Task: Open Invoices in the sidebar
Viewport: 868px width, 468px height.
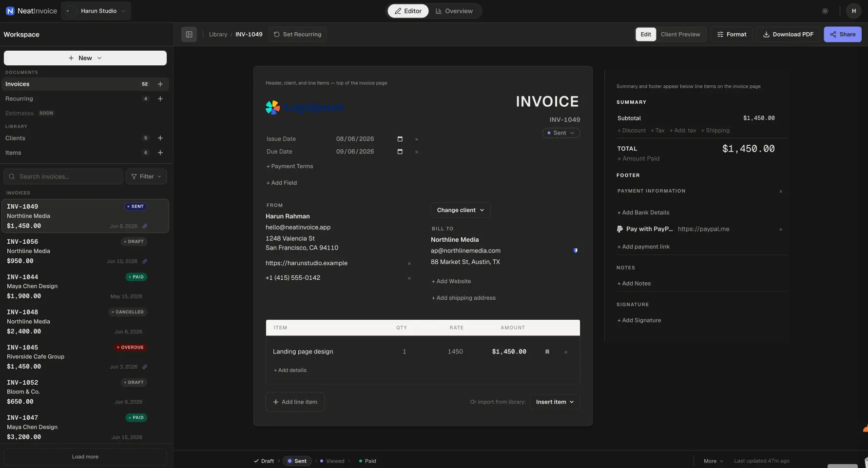Action: [85, 84]
